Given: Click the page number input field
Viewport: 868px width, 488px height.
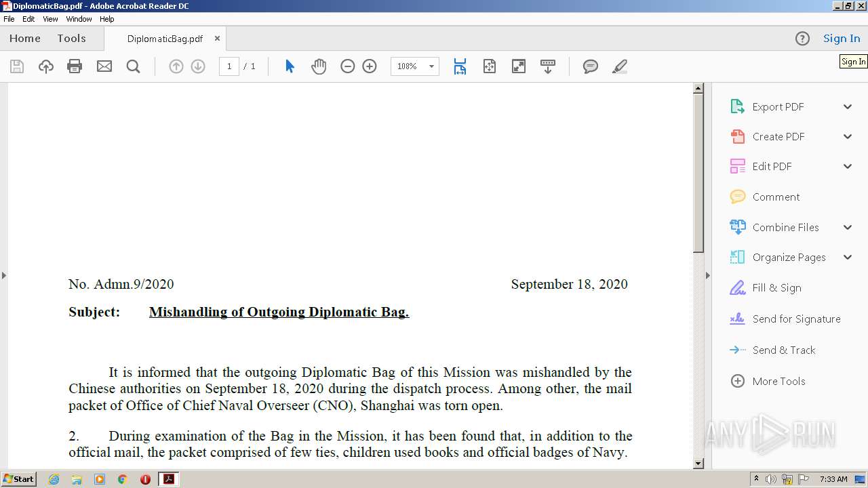Looking at the screenshot, I should tap(229, 66).
